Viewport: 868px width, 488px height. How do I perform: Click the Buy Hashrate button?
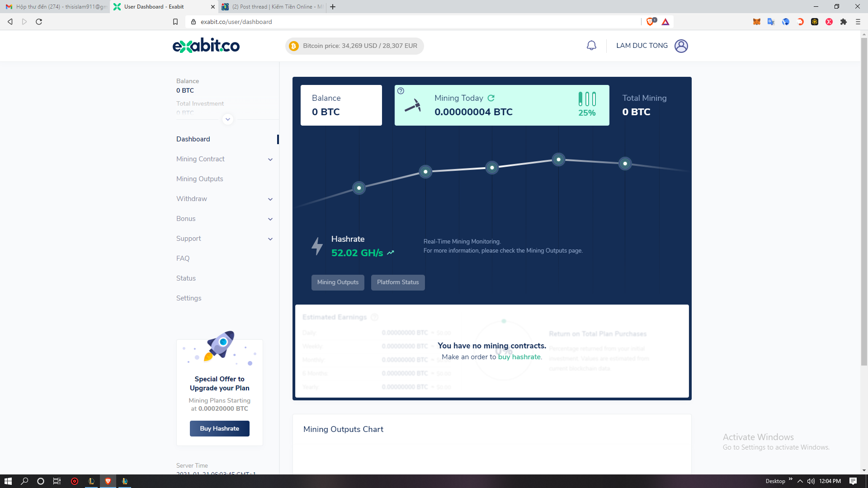219,428
